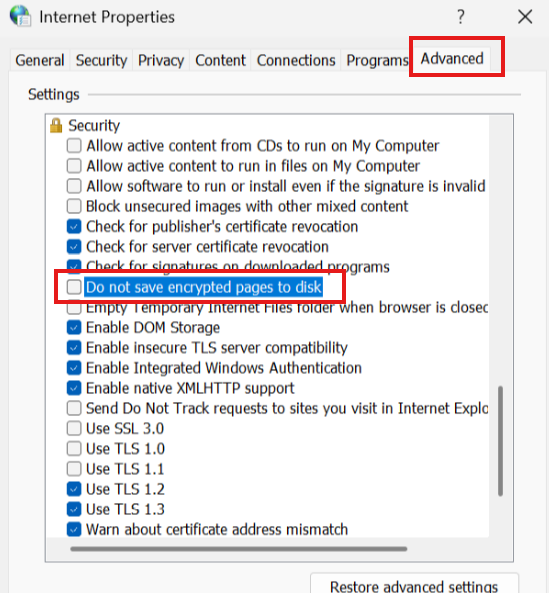Enable Do not save encrypted pages to disk
Image resolution: width=549 pixels, height=593 pixels.
click(x=74, y=287)
